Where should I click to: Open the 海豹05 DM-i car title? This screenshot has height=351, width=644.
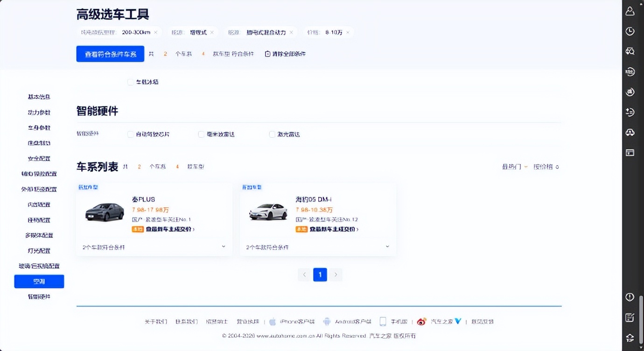coord(314,200)
